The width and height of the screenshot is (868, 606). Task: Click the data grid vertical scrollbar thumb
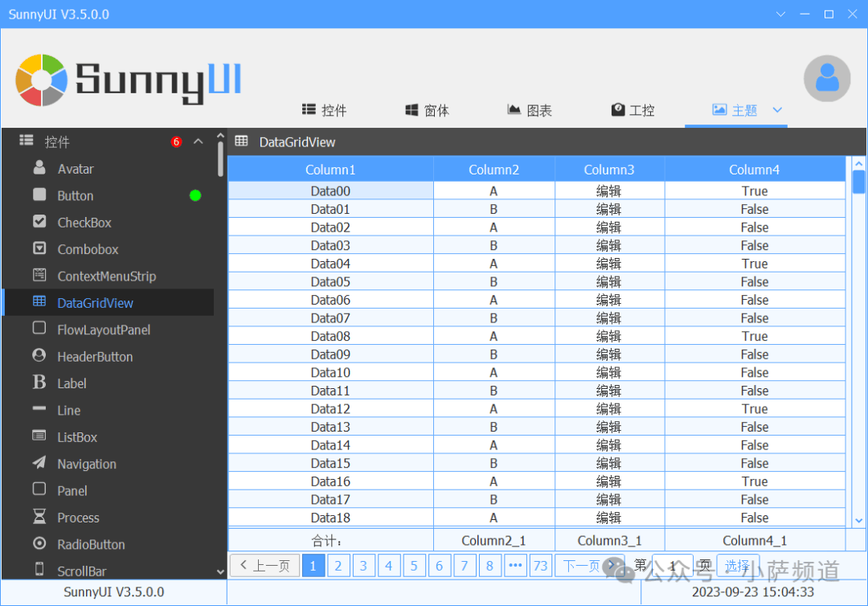(858, 181)
